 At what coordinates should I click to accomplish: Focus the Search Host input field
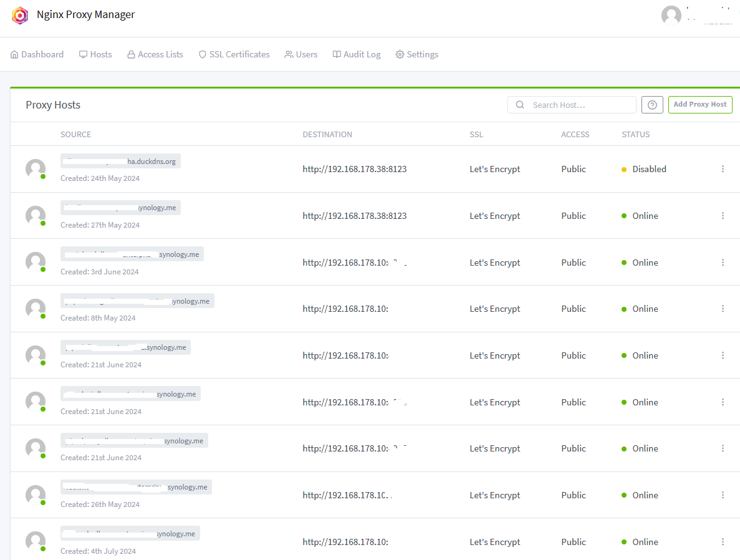point(580,105)
